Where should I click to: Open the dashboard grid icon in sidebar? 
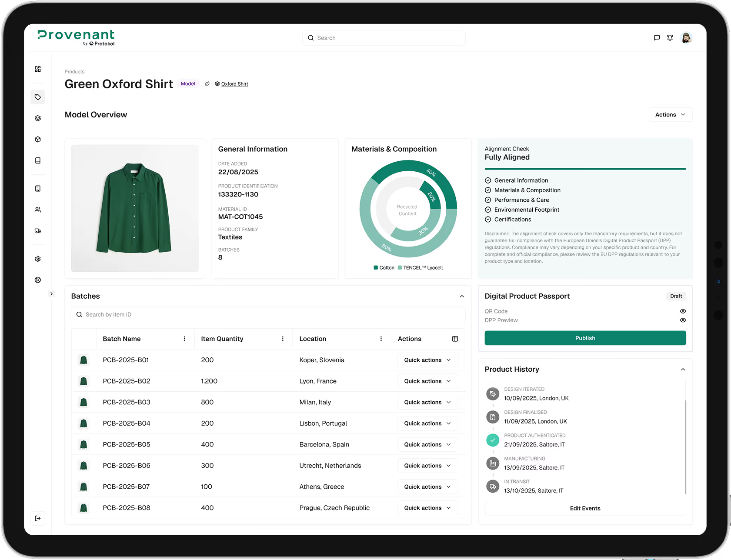(x=38, y=69)
